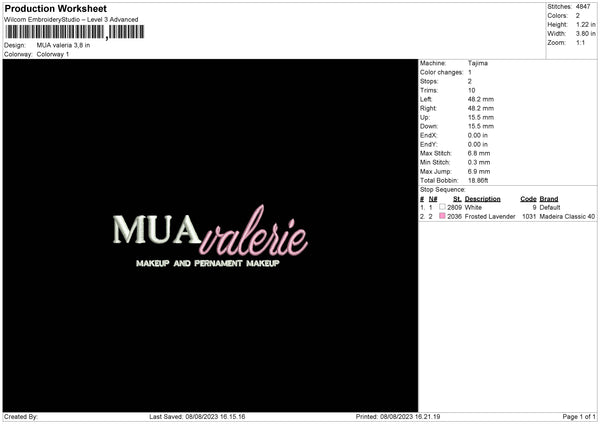Viewport: 600px width, 424px height.
Task: Click the Down label
Action: pos(429,126)
